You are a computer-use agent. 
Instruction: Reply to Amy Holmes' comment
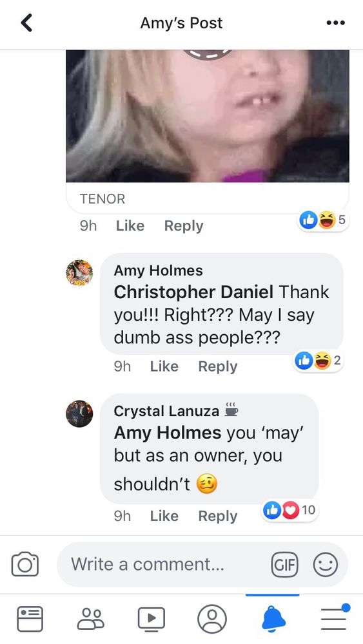218,366
